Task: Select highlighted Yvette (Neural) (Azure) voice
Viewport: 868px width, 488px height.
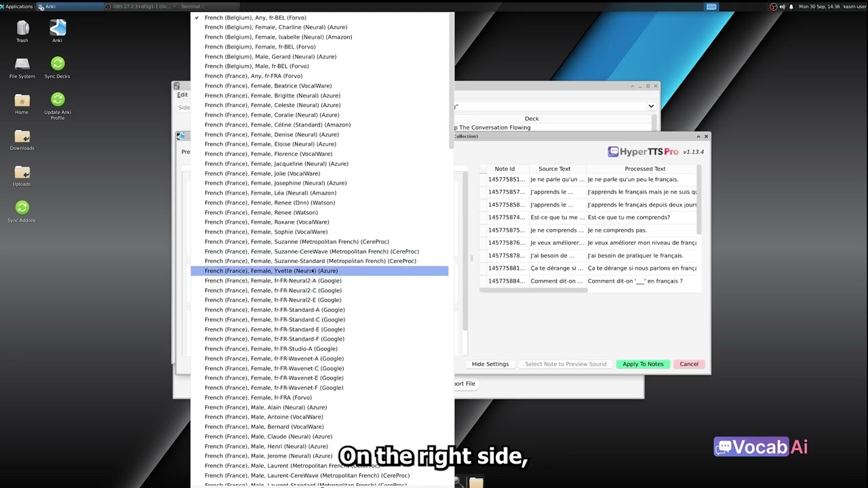Action: point(319,271)
